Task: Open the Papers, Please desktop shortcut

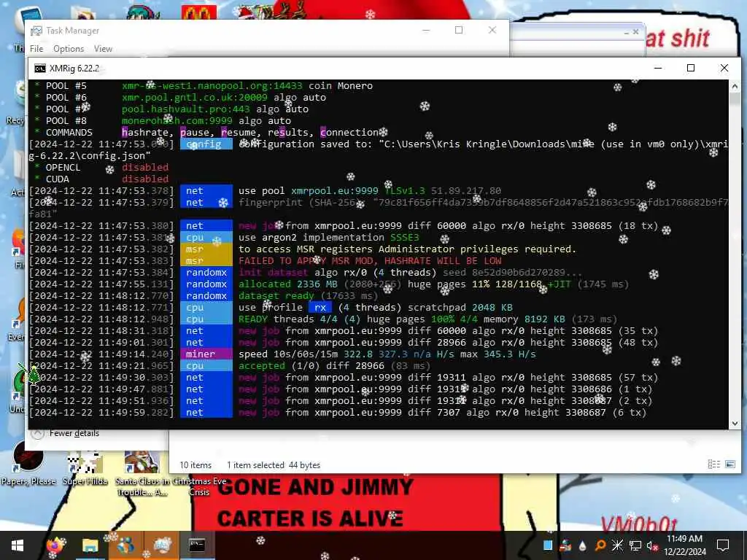Action: pyautogui.click(x=28, y=463)
